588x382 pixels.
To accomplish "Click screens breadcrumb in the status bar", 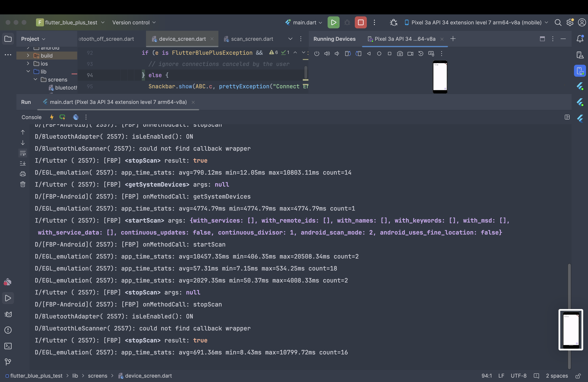I will point(98,376).
